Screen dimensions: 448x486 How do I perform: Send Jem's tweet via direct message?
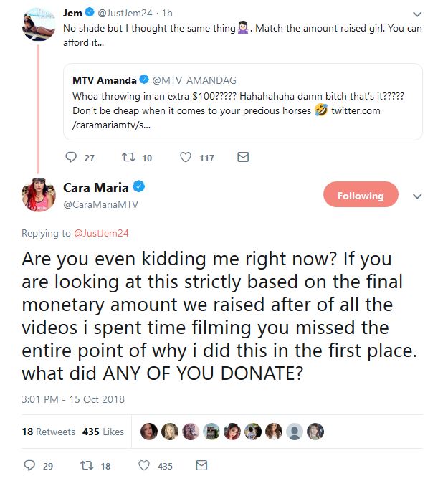(x=243, y=157)
